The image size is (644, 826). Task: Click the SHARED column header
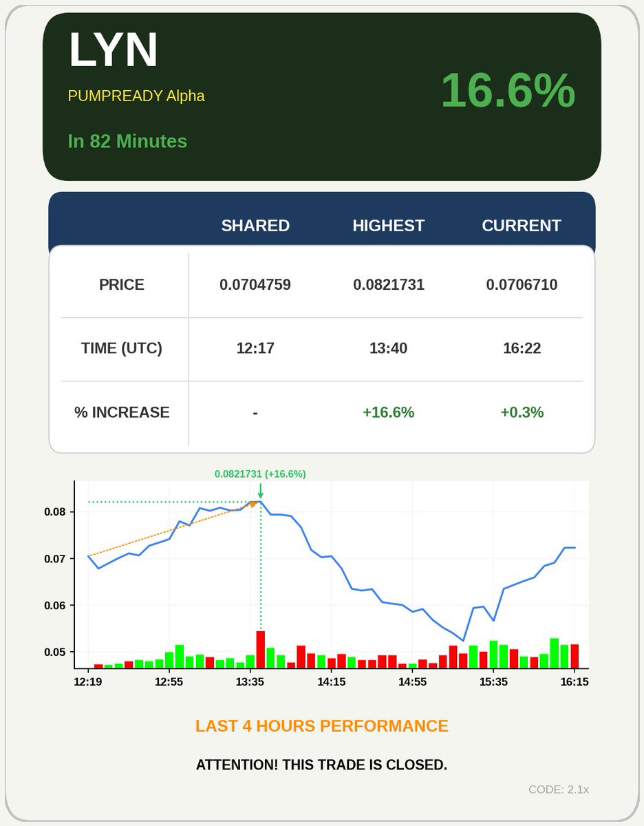[255, 226]
